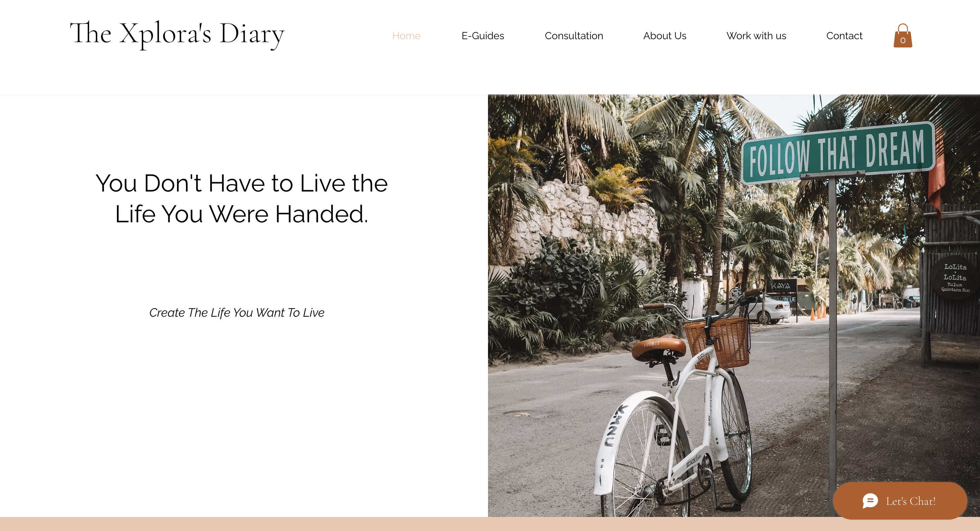Image resolution: width=980 pixels, height=531 pixels.
Task: Click the speech bubble chat icon
Action: (x=870, y=501)
